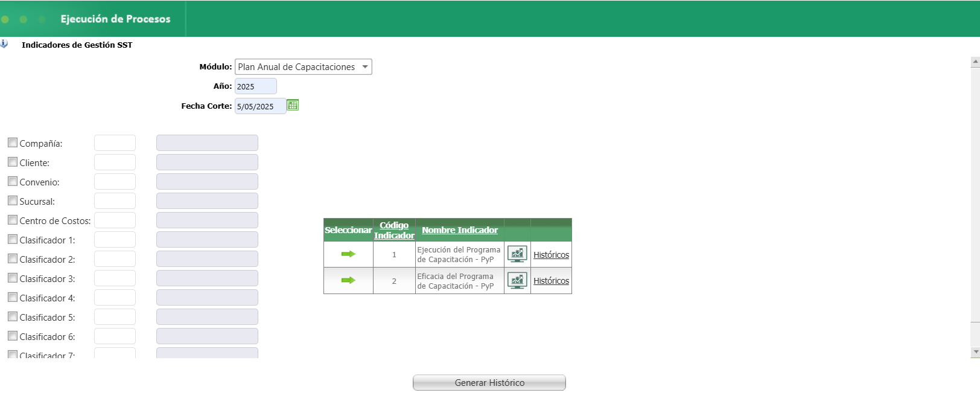Click the Fecha Corte date field
The width and height of the screenshot is (980, 401).
pos(260,106)
